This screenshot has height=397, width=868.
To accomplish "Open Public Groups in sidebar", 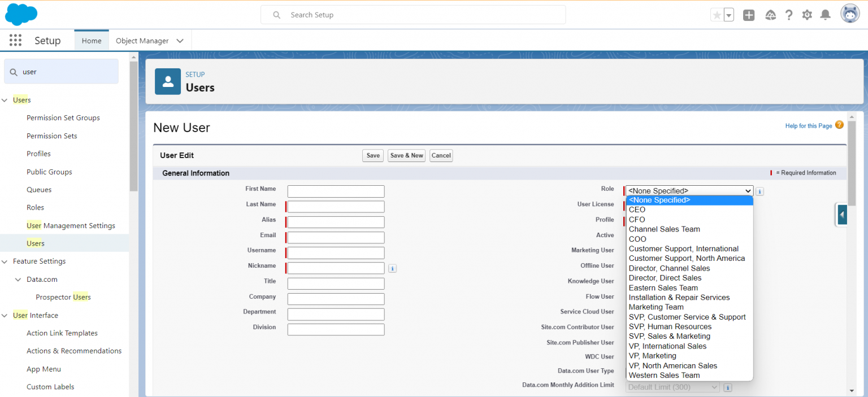I will coord(49,172).
